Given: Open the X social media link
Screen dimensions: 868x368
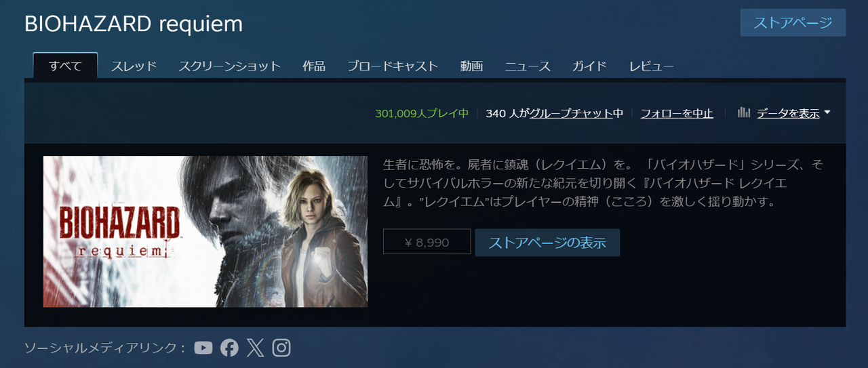Looking at the screenshot, I should [255, 348].
